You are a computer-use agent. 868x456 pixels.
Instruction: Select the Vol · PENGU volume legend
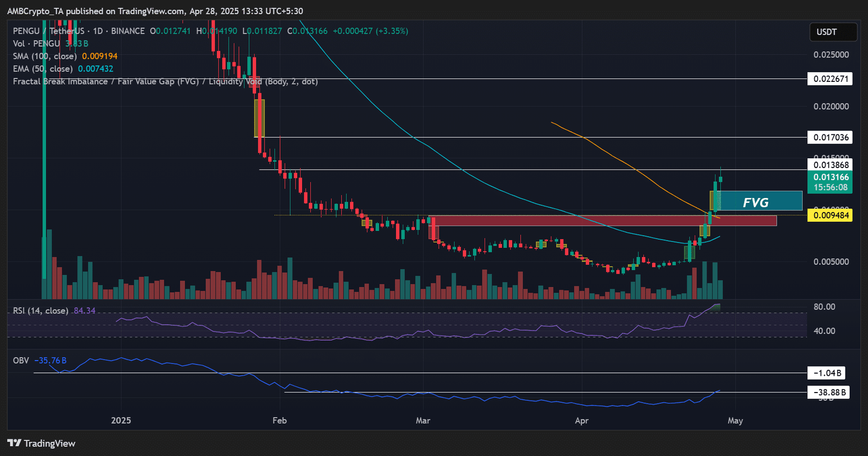[36, 44]
